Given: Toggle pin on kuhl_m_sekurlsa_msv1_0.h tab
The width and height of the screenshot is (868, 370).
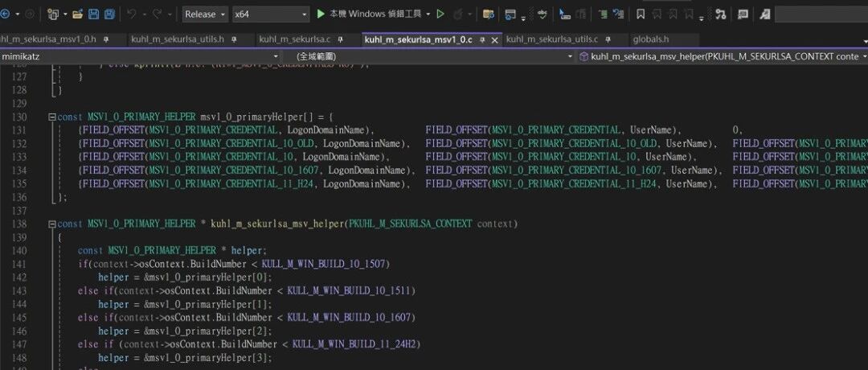Looking at the screenshot, I should (x=106, y=40).
